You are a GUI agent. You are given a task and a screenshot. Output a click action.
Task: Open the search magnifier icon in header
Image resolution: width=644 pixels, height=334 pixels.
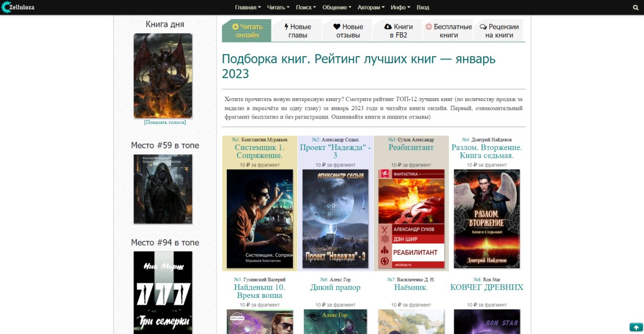coord(635,8)
